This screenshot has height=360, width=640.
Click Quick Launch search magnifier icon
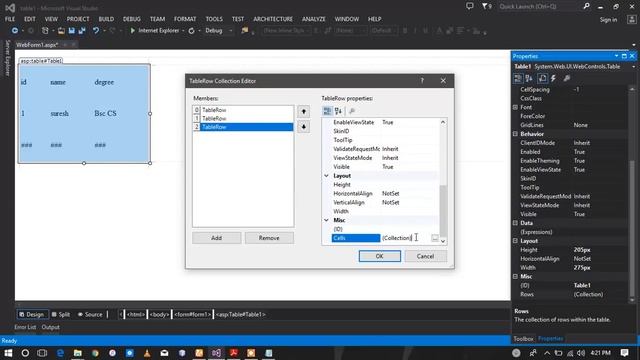[x=587, y=6]
